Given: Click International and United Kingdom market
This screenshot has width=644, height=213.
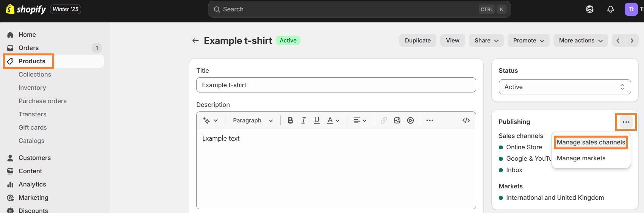Looking at the screenshot, I should [555, 197].
